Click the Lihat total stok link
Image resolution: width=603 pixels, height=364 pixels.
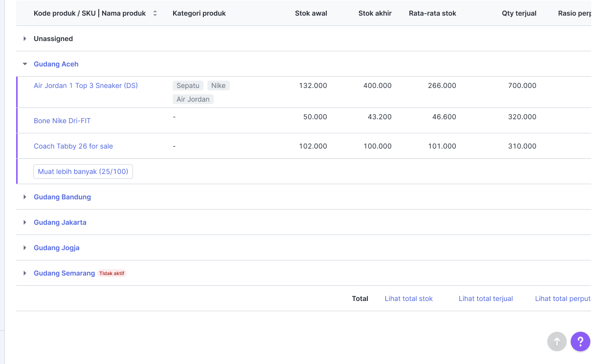[408, 299]
